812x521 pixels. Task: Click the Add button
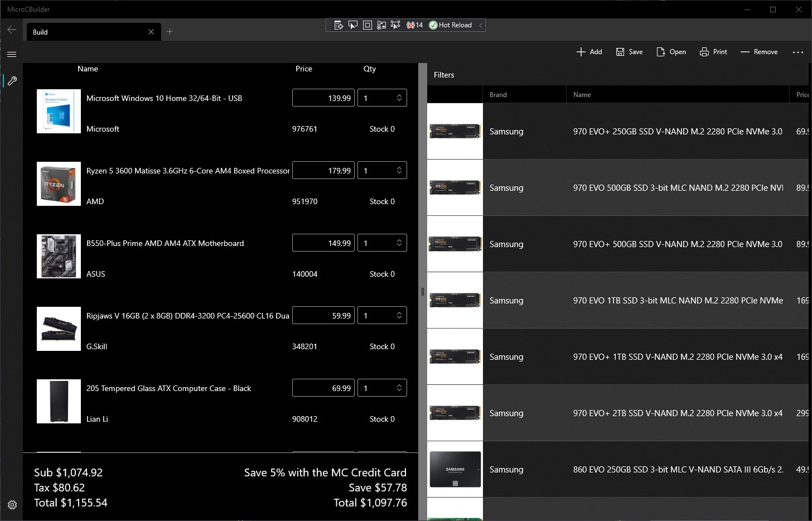[589, 52]
